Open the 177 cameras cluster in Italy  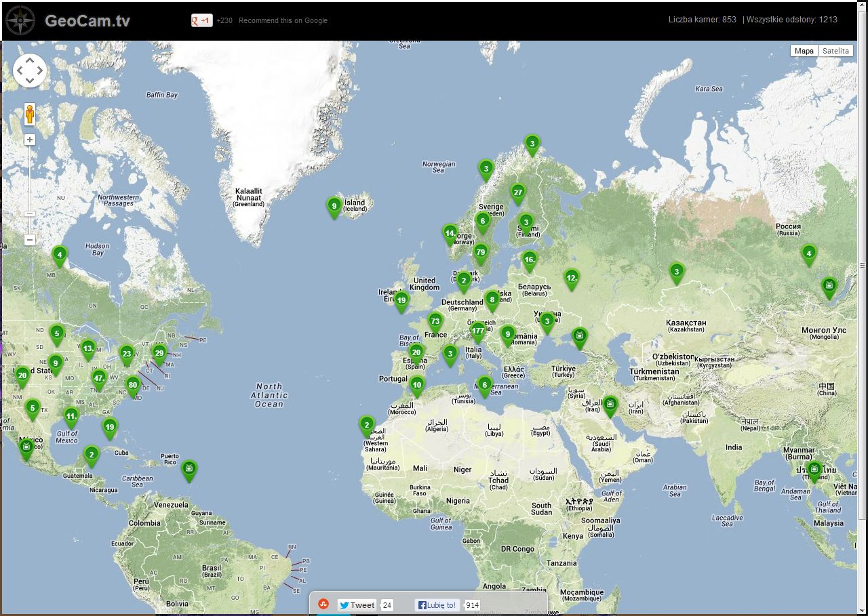click(x=478, y=332)
